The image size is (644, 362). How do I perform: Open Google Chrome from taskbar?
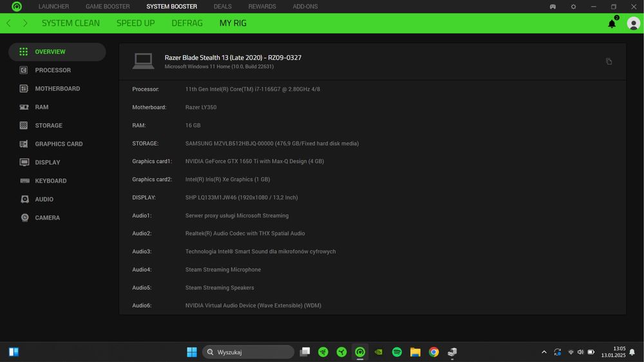click(433, 352)
